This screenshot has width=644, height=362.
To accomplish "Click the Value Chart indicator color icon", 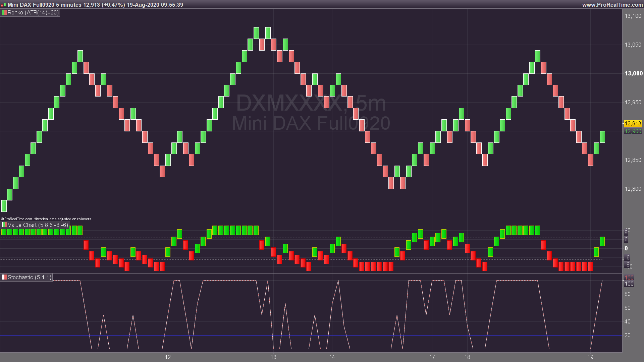I will coord(4,225).
